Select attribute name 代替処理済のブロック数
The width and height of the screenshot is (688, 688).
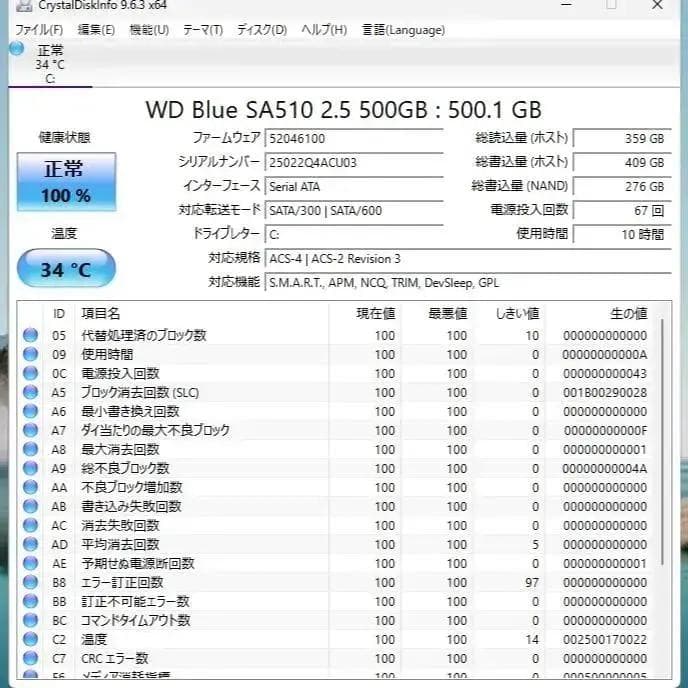pyautogui.click(x=143, y=336)
